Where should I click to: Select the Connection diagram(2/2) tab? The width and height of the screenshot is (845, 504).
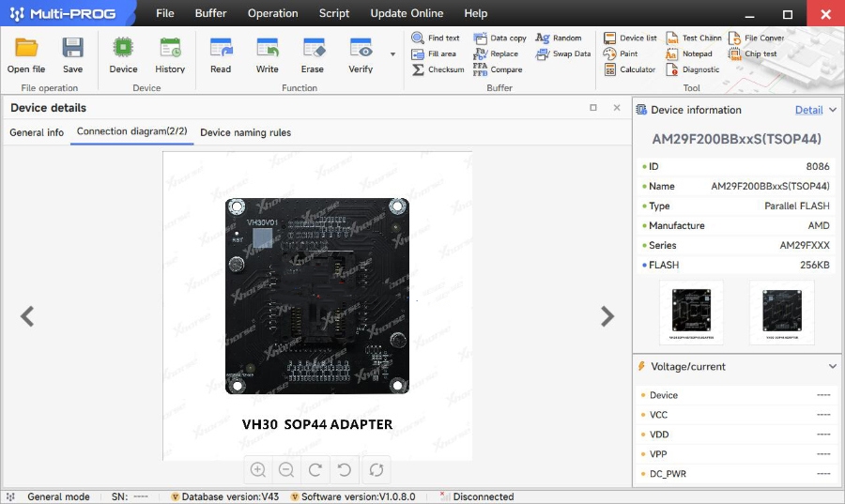click(132, 131)
